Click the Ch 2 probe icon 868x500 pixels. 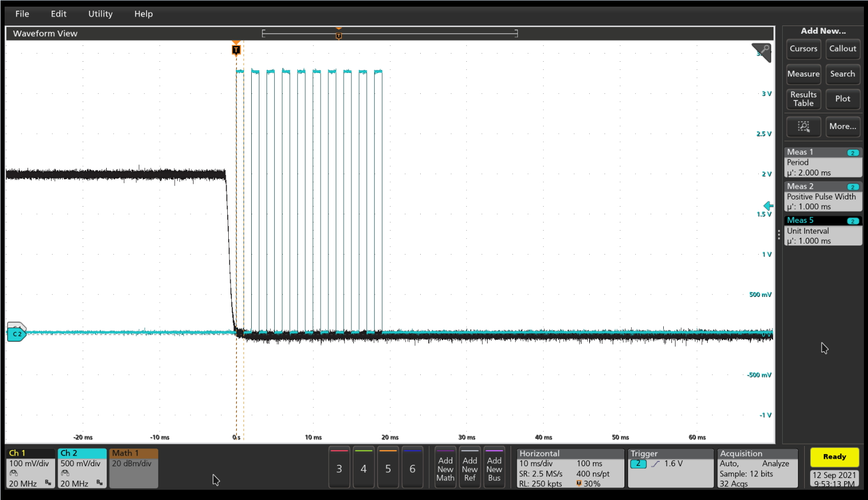pyautogui.click(x=65, y=473)
